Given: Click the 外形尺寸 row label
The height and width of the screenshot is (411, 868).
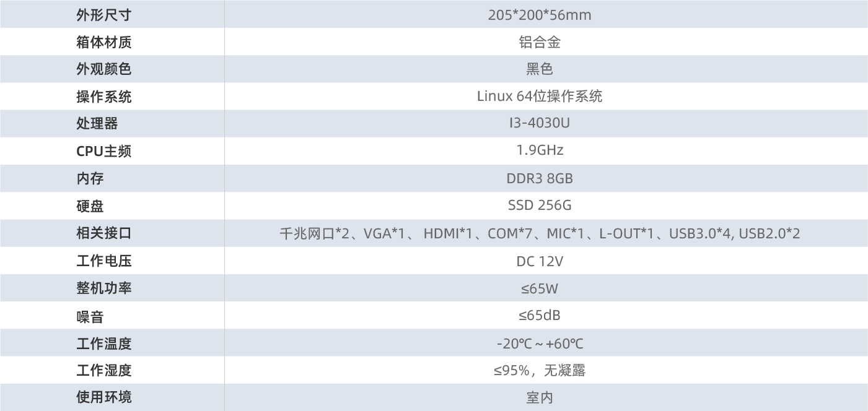Looking at the screenshot, I should click(x=103, y=15).
